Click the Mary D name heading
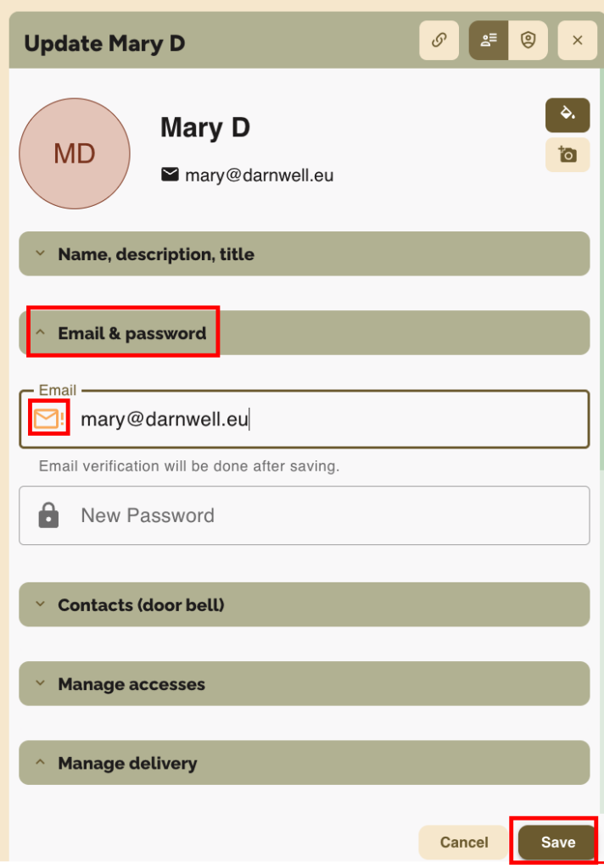The image size is (604, 868). [205, 128]
